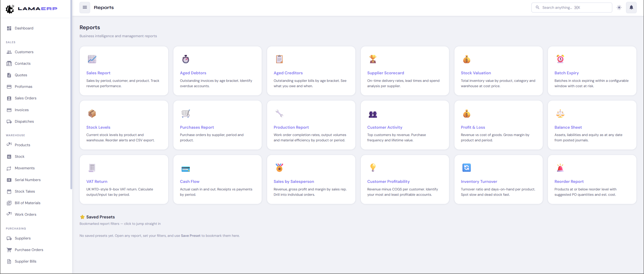Click the Customer Profitability lightbulb icon
The width and height of the screenshot is (644, 274).
tap(373, 168)
